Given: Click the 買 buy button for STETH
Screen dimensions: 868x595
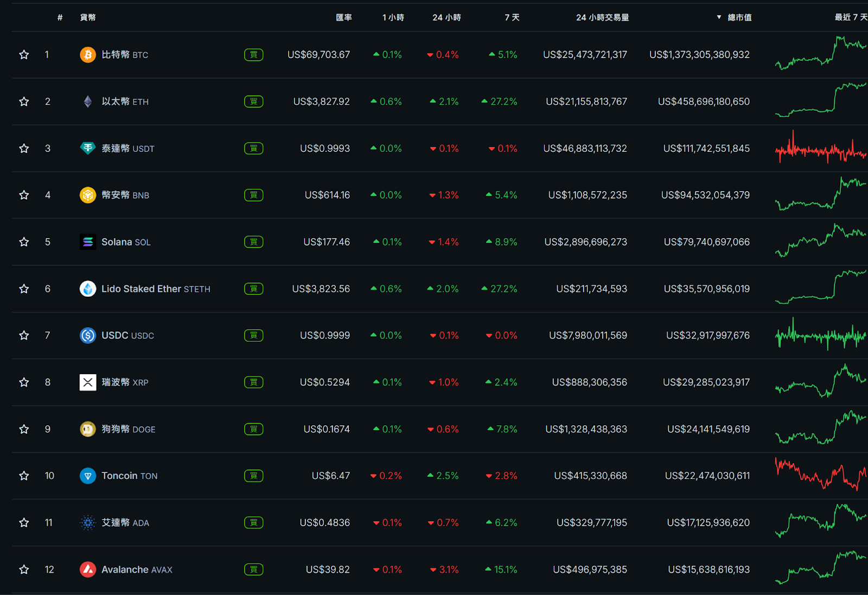Looking at the screenshot, I should point(254,289).
